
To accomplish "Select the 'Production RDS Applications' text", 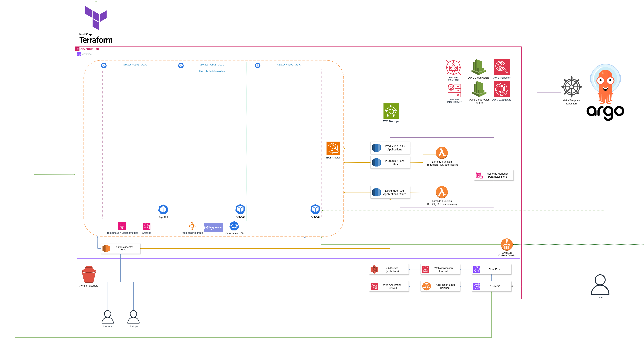I will [395, 148].
